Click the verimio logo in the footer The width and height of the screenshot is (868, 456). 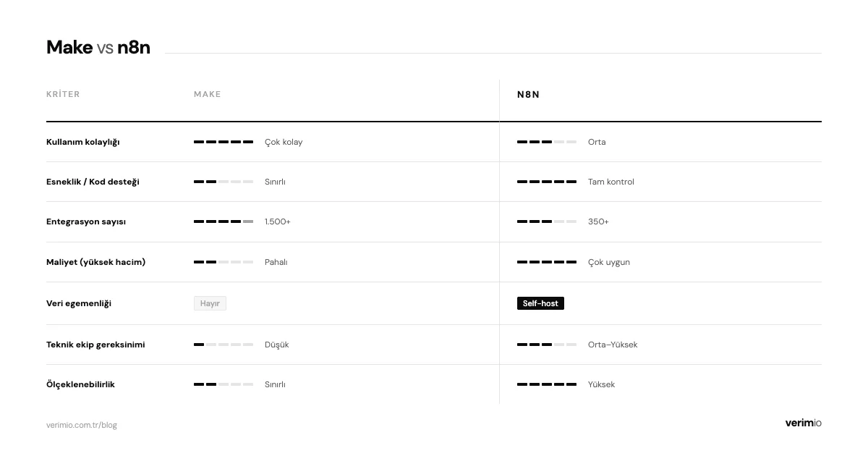pyautogui.click(x=803, y=423)
